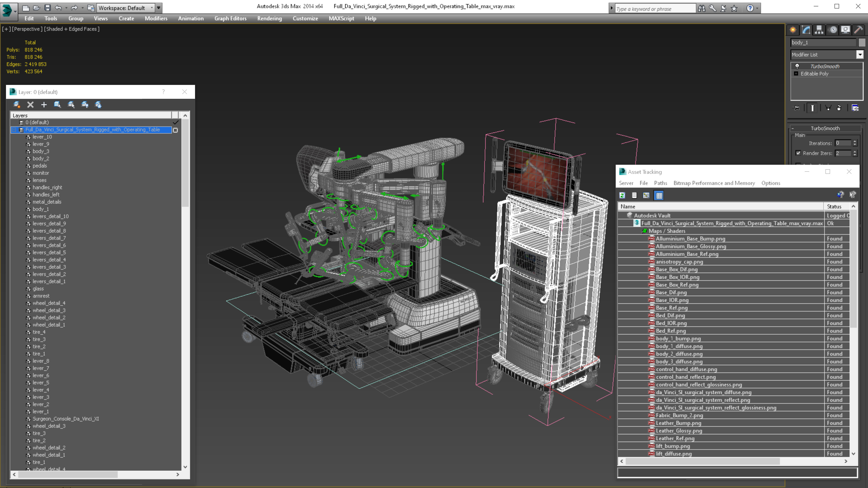Viewport: 868px width, 488px height.
Task: Select the Editable Poly icon in modifier stack
Action: 796,73
